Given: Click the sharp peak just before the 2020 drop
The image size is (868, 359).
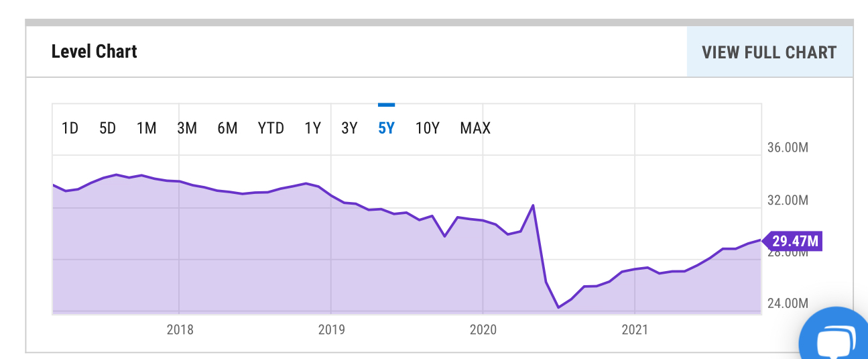Looking at the screenshot, I should (533, 205).
